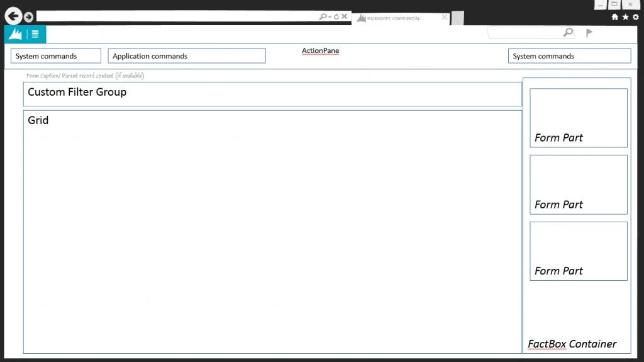Viewport: 644px width, 362px height.
Task: Click the address bar search magnifier icon
Action: [323, 16]
